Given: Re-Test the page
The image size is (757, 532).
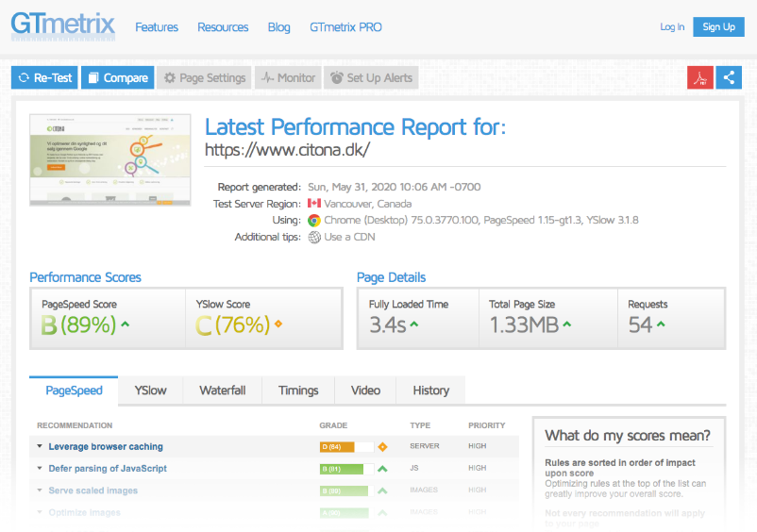Looking at the screenshot, I should click(44, 77).
